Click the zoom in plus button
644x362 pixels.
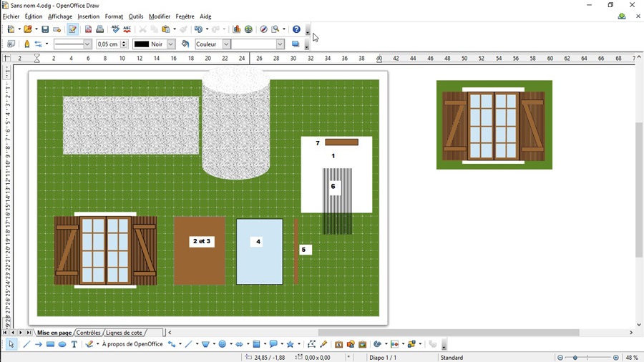pos(616,358)
